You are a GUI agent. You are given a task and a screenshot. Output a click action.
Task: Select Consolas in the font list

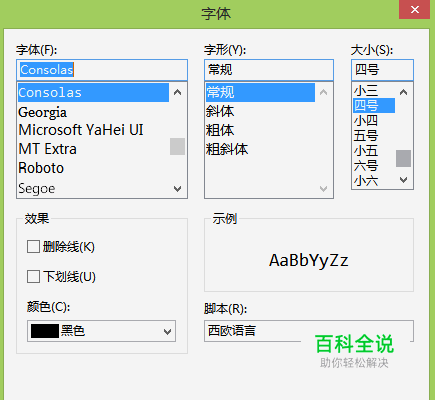tap(93, 92)
